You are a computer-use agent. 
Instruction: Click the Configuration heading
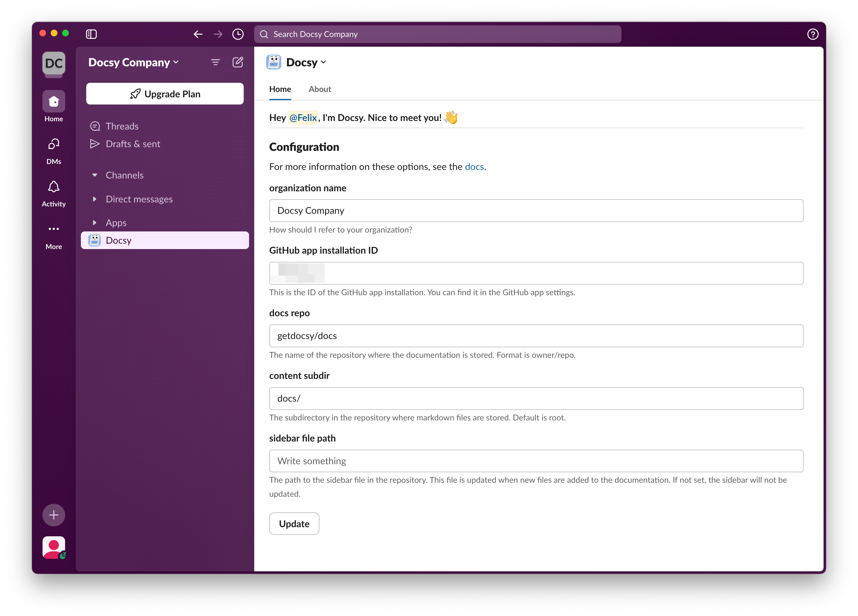304,147
